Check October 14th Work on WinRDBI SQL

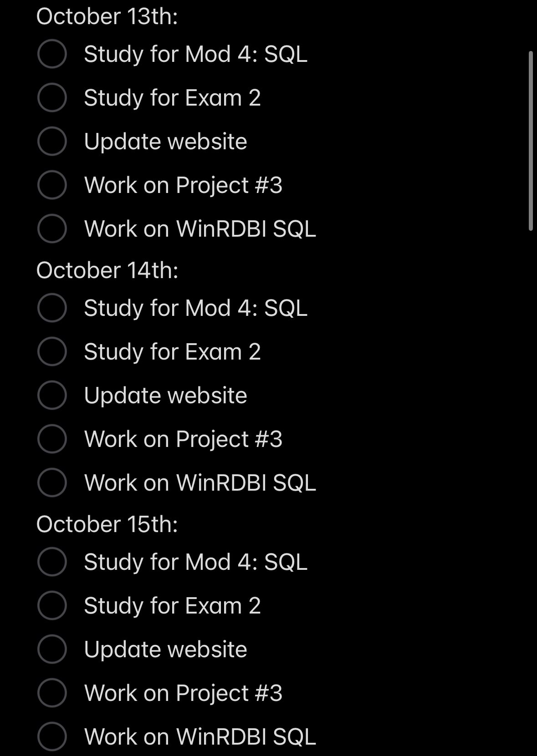click(x=52, y=482)
